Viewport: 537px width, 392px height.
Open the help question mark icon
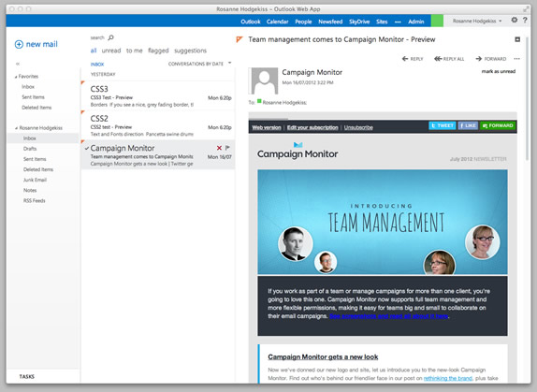525,21
